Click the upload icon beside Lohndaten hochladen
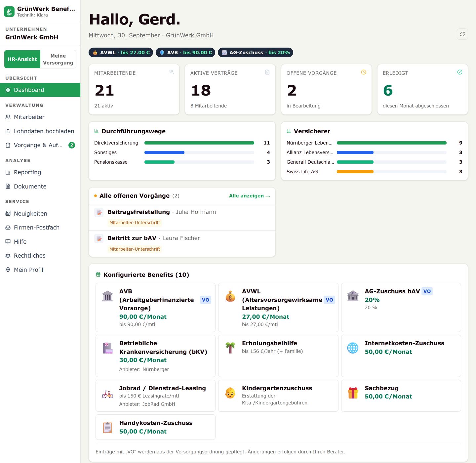 [x=8, y=131]
